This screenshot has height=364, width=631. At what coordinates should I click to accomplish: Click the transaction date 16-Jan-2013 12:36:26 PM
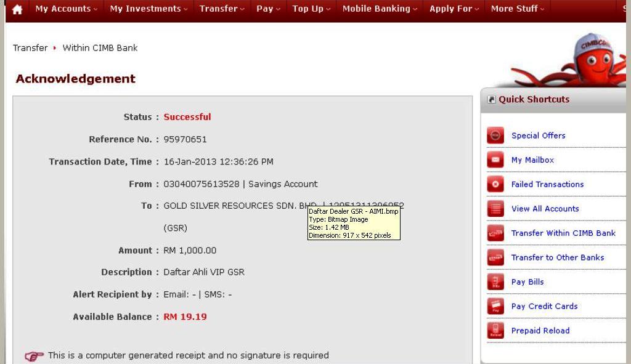(x=218, y=162)
